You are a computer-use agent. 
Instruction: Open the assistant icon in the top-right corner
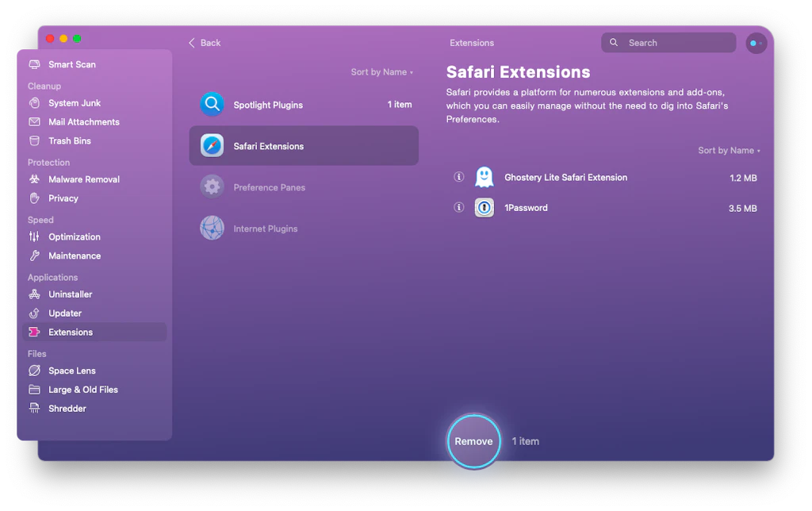point(756,43)
